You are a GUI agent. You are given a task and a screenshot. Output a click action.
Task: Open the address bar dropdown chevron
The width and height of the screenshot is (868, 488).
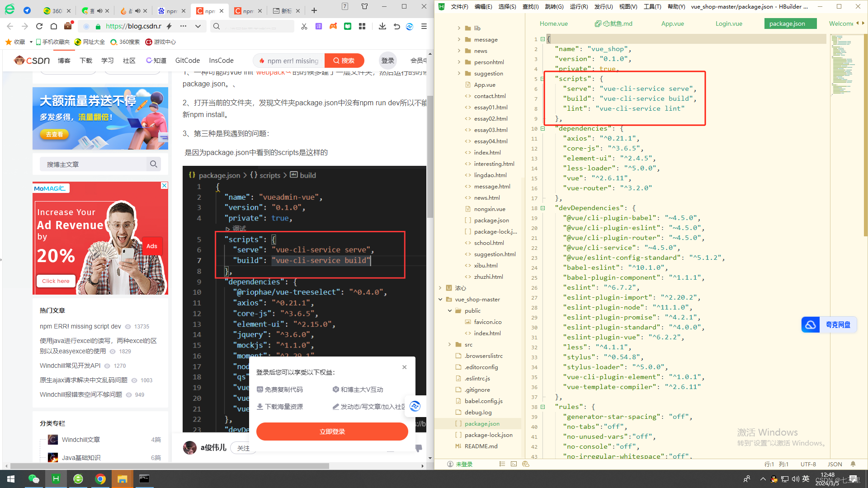[x=198, y=26]
